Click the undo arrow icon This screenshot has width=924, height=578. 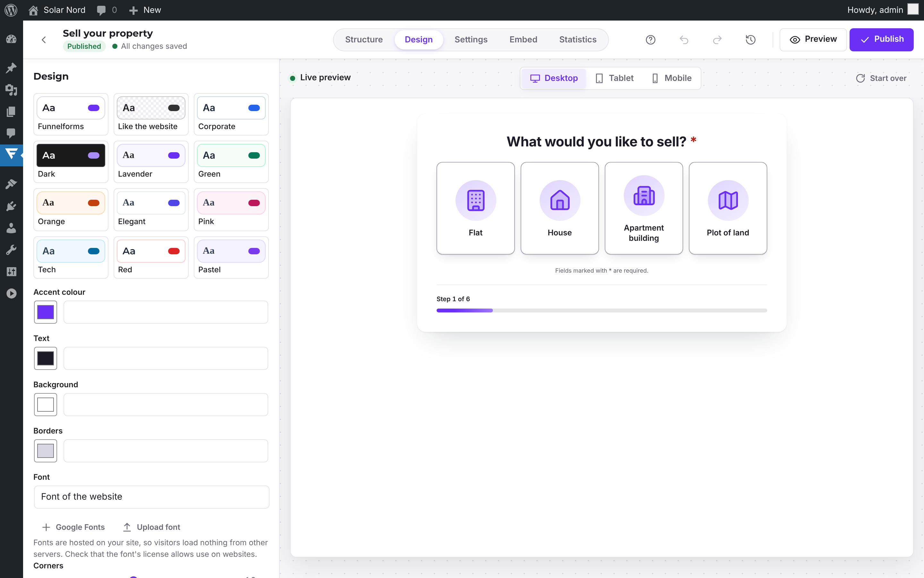tap(684, 40)
